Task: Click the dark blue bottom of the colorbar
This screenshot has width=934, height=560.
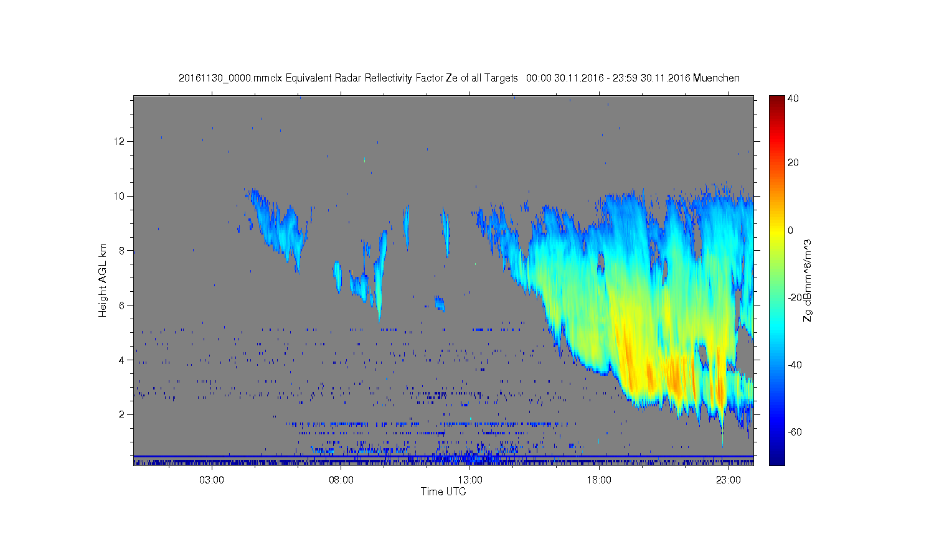Action: 776,459
